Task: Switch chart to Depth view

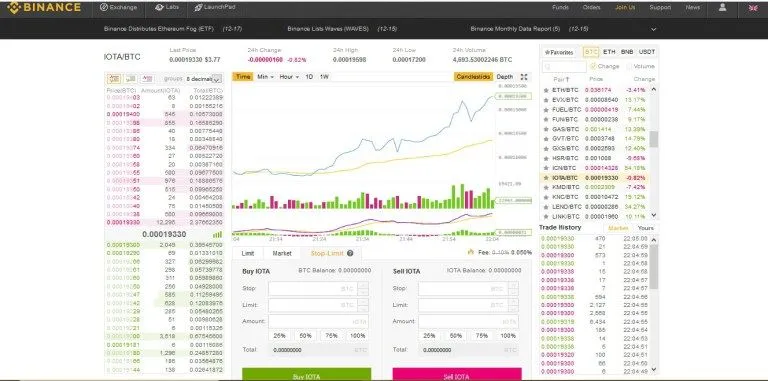Action: [x=505, y=77]
